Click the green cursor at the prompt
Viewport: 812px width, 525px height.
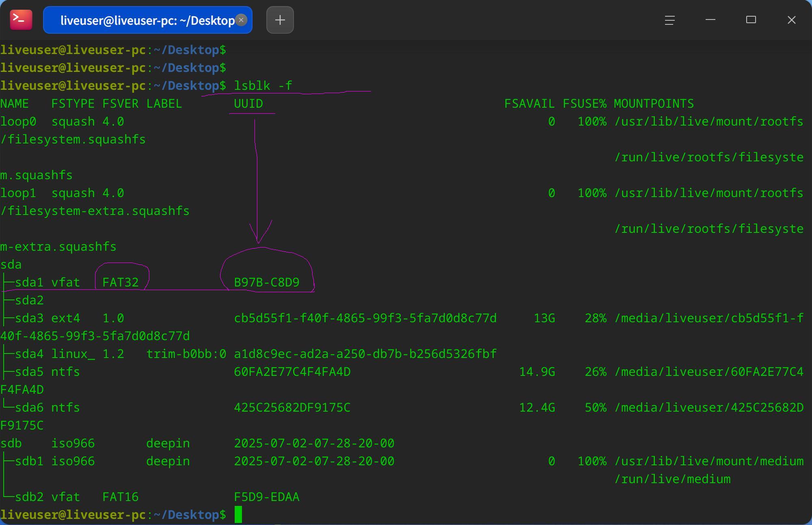pyautogui.click(x=238, y=514)
